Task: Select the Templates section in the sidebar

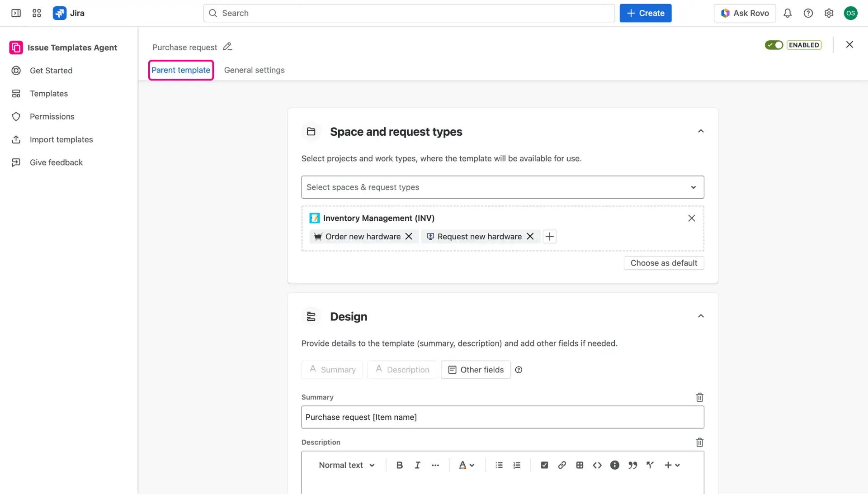Action: 48,94
